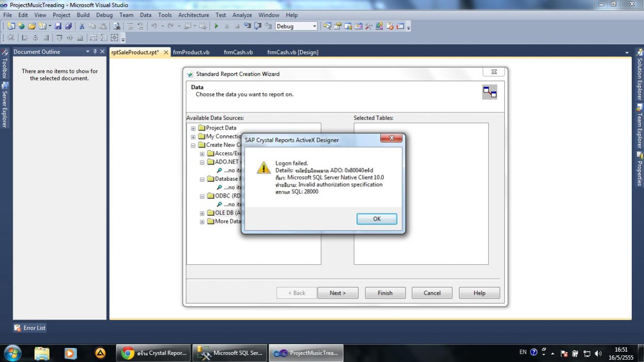Switch to the frmCash.vb [Design] tab
644x362 pixels.
[293, 52]
